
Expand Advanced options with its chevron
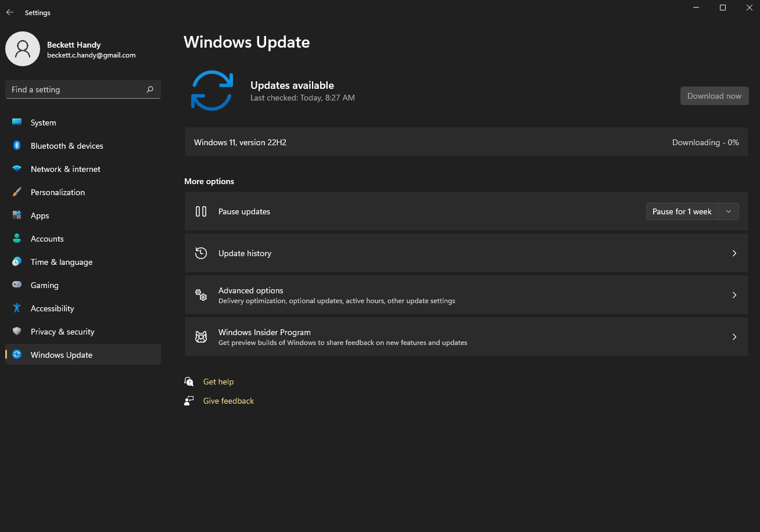coord(734,295)
